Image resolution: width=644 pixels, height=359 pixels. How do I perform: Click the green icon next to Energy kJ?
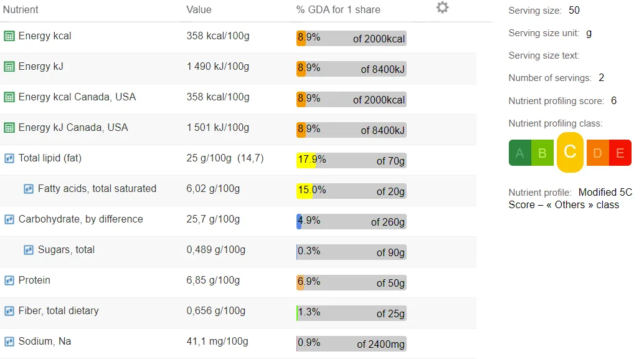point(9,67)
